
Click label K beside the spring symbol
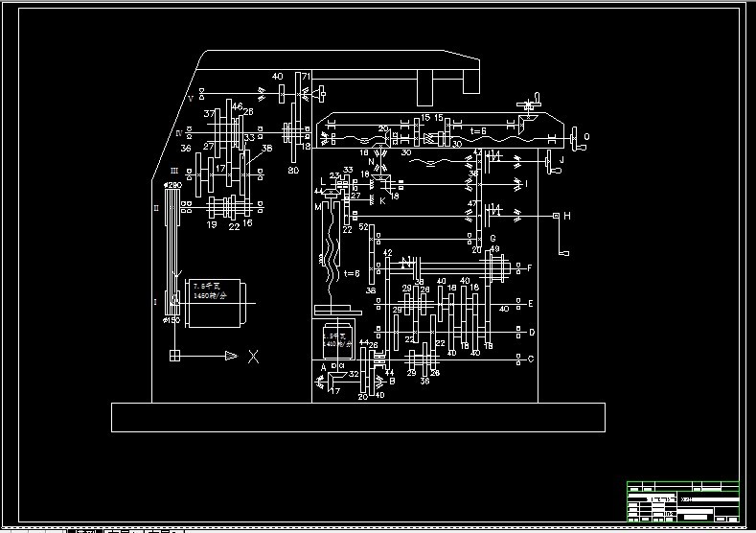(382, 201)
